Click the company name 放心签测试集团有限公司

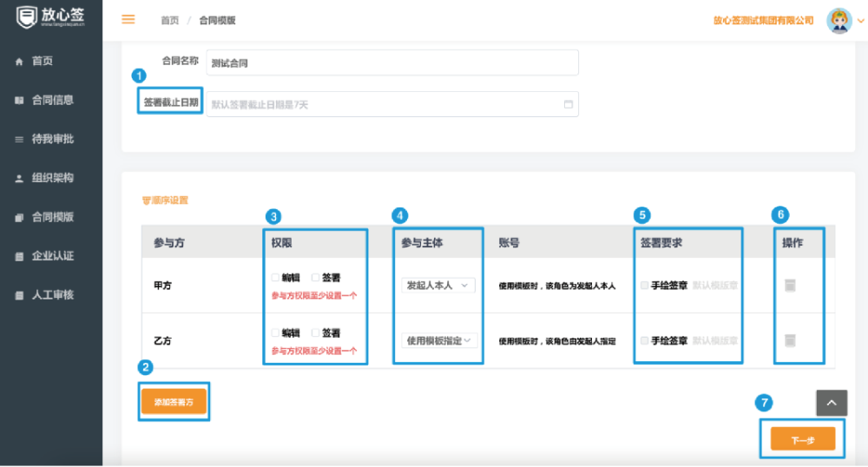[x=763, y=21]
